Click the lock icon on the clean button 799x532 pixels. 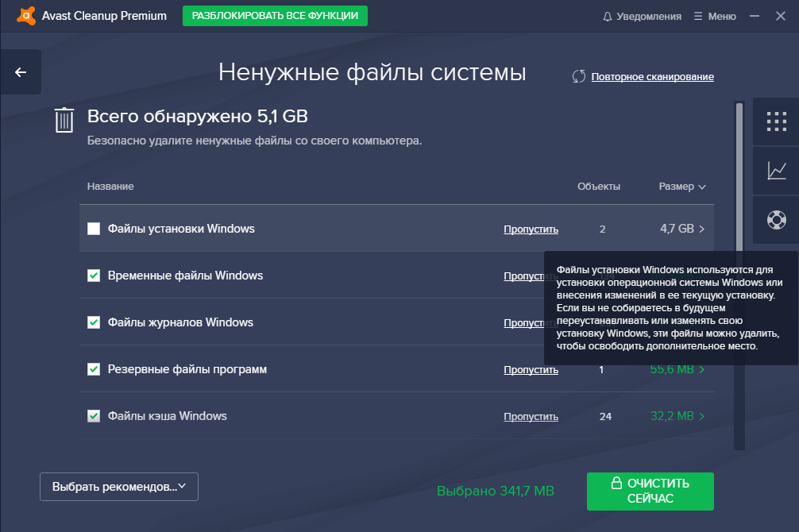click(x=616, y=483)
